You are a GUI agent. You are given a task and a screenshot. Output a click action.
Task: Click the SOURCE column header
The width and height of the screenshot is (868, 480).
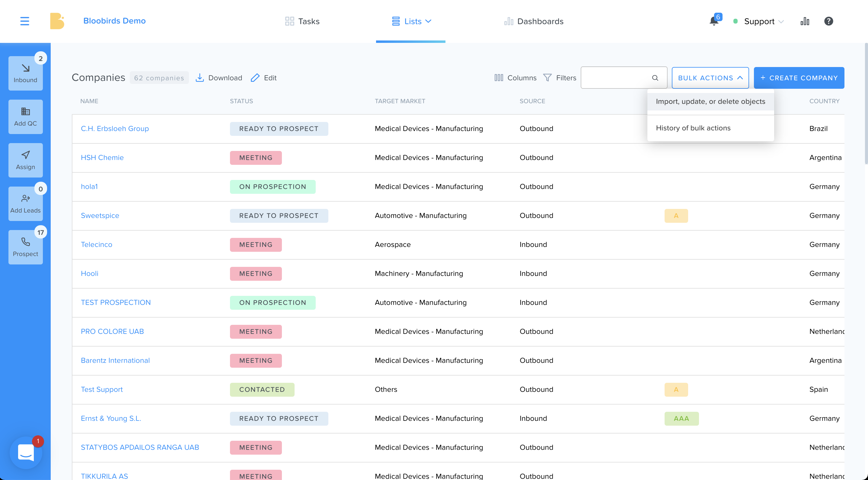tap(532, 101)
